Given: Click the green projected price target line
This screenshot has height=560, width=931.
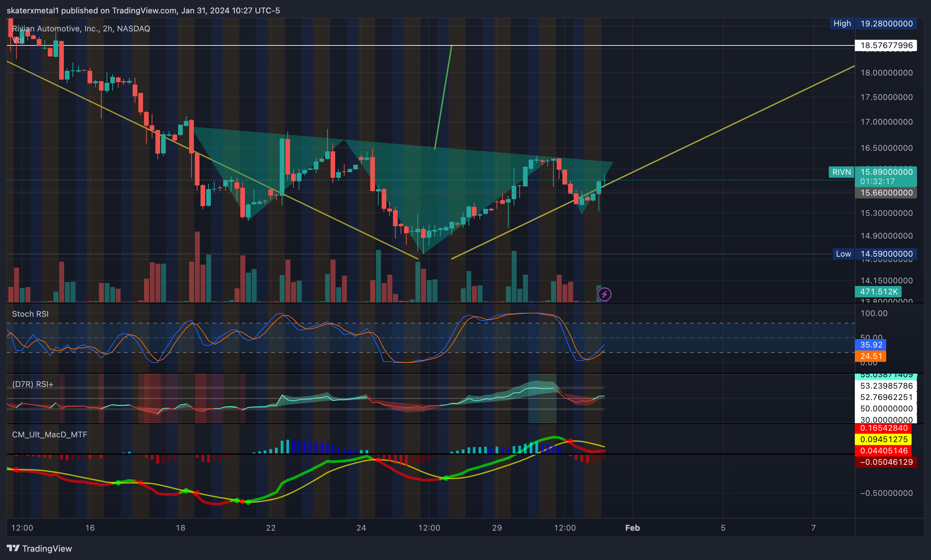Looking at the screenshot, I should tap(443, 97).
